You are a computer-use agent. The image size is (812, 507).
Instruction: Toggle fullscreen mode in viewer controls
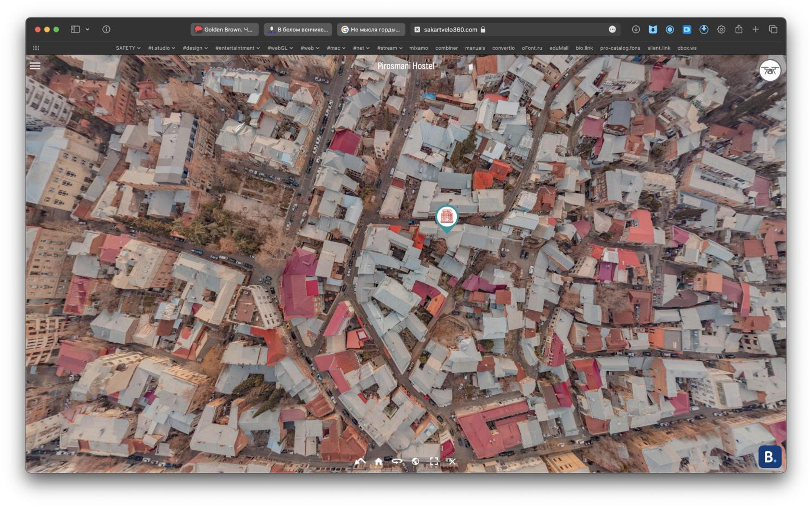coord(434,461)
